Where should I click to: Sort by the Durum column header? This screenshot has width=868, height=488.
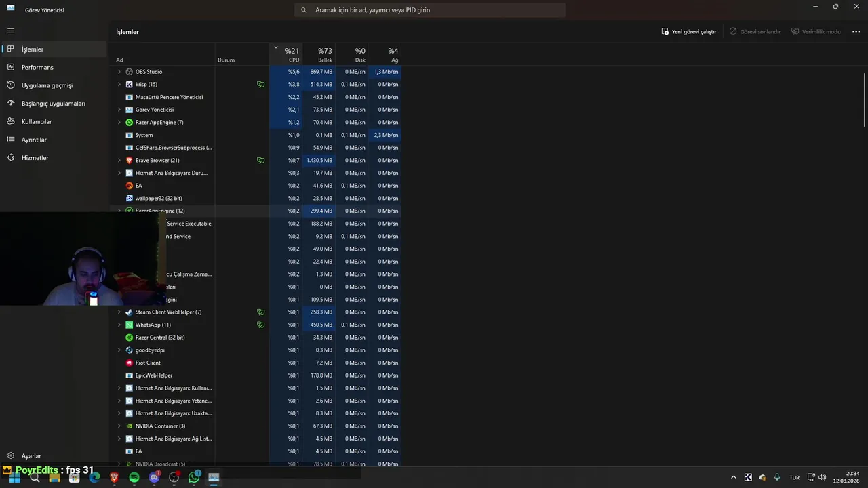click(x=242, y=55)
